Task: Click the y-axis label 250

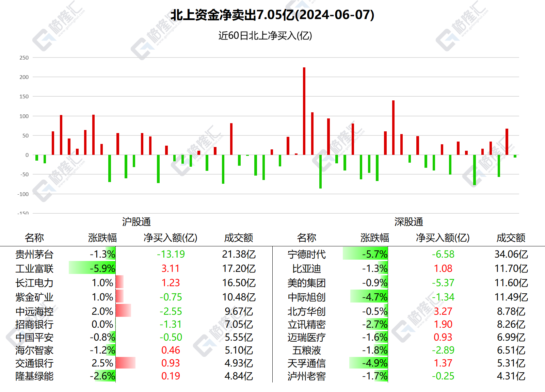Action: [24, 58]
